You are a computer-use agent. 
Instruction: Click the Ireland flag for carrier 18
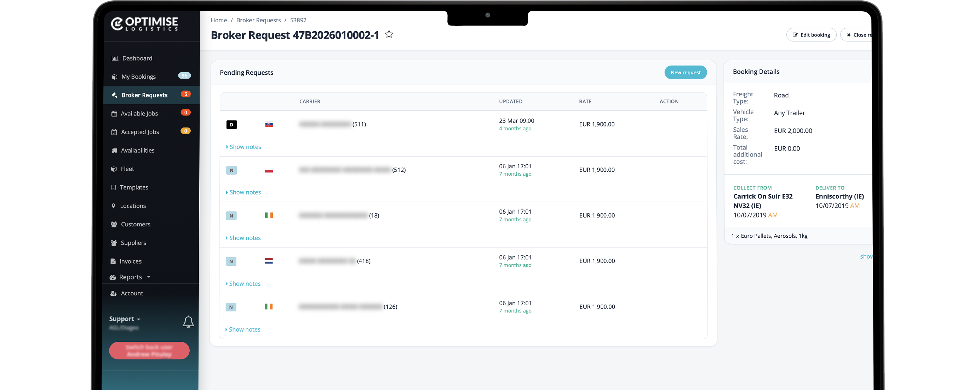coord(269,215)
